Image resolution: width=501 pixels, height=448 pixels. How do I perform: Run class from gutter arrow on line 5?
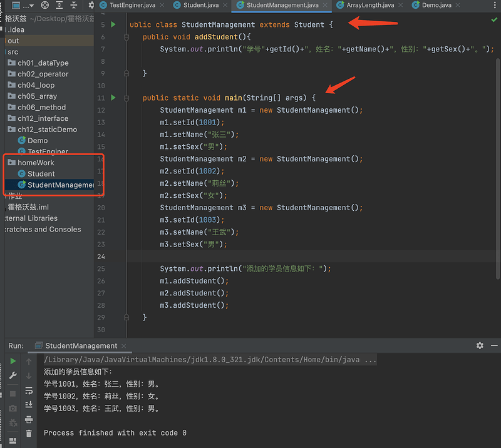[113, 24]
